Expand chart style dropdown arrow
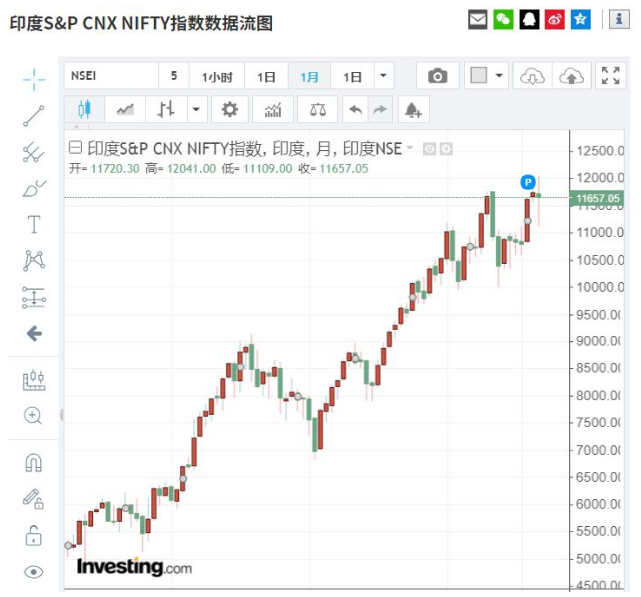 point(197,109)
